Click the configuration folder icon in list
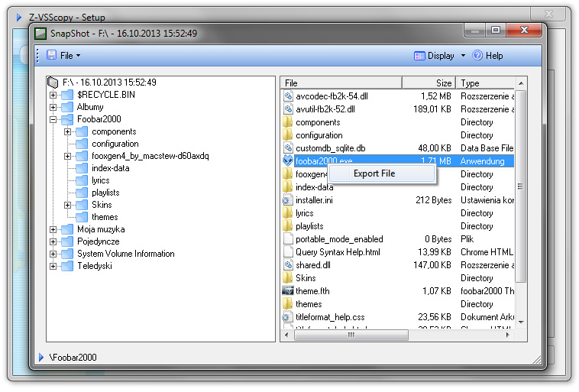Image resolution: width=579 pixels, height=392 pixels. coord(287,135)
